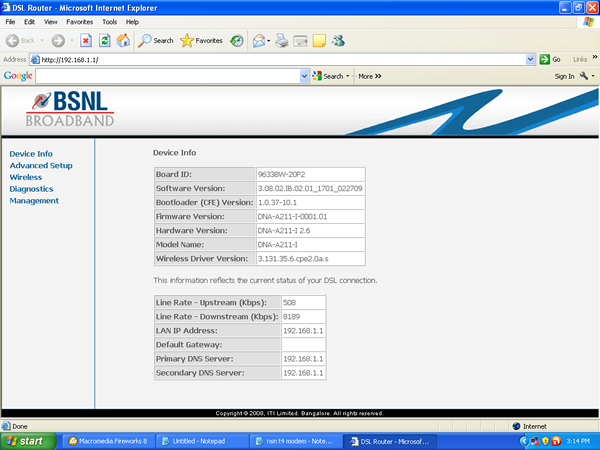The height and width of the screenshot is (450, 600).
Task: Click the Windows Start button
Action: (x=28, y=441)
